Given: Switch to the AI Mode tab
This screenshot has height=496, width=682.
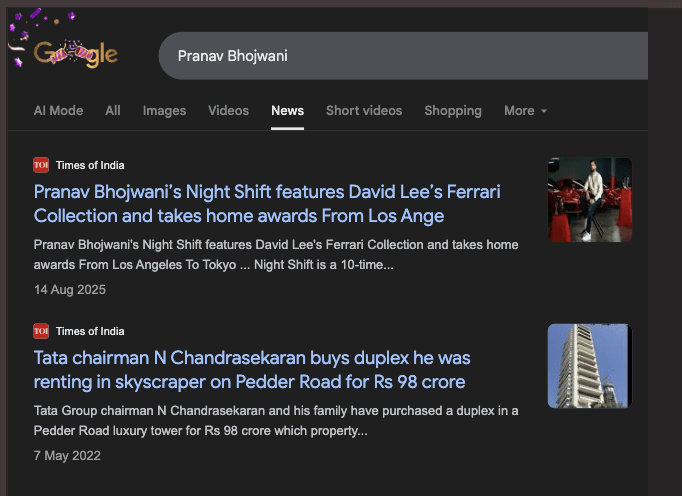Looking at the screenshot, I should point(58,111).
